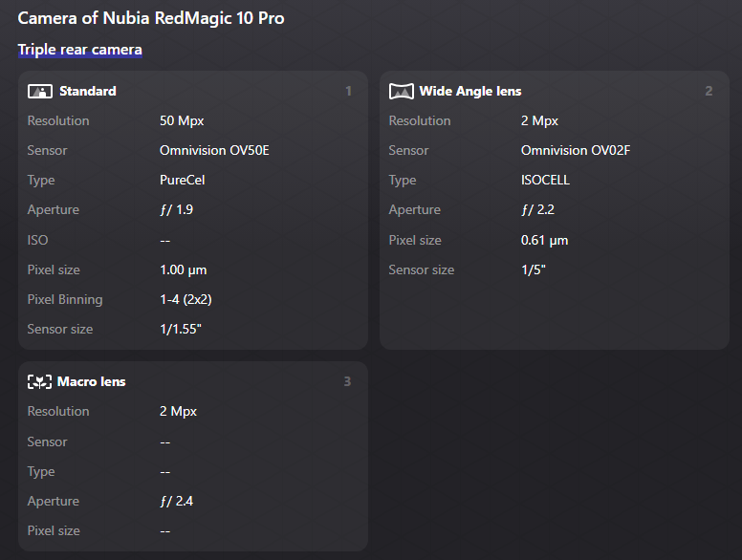Click the 50 Mpx resolution value
Viewport: 742px width, 560px height.
pyautogui.click(x=182, y=121)
